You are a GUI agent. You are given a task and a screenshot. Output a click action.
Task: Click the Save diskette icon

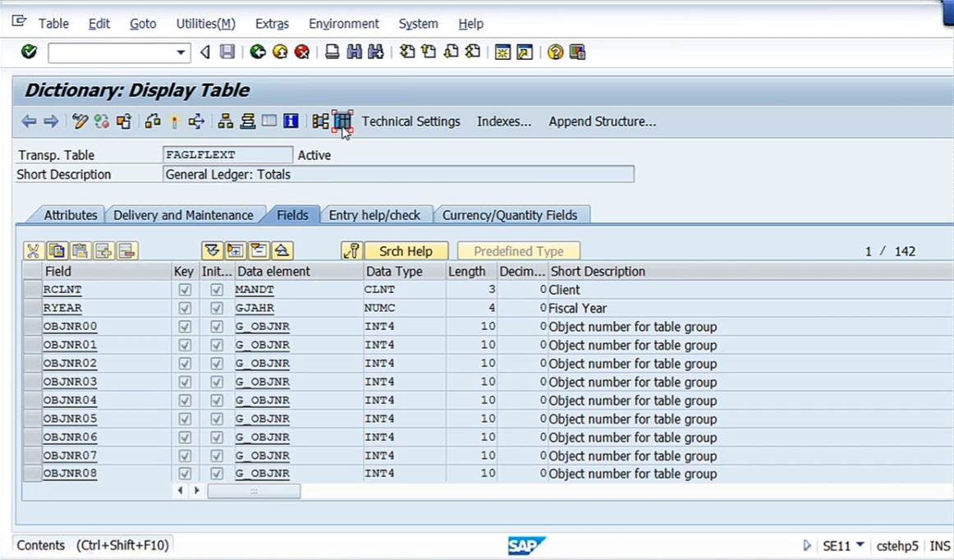click(x=227, y=52)
